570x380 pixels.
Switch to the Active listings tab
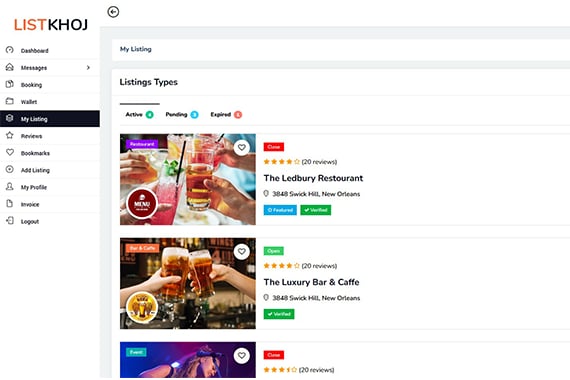(x=140, y=115)
